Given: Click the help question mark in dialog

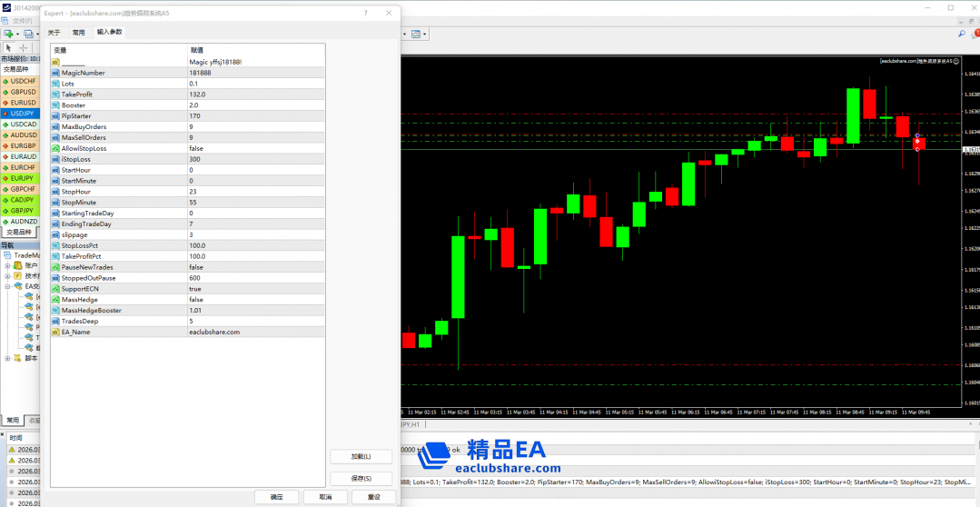Looking at the screenshot, I should 365,14.
